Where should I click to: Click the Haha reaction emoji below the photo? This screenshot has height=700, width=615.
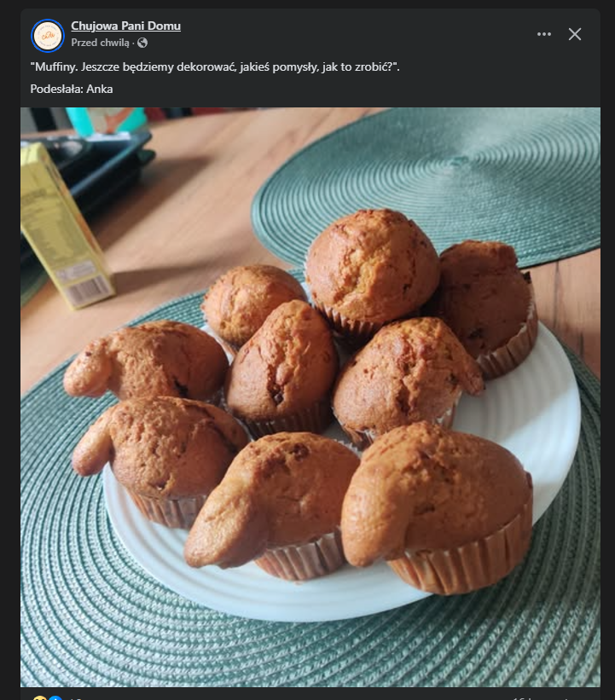click(x=38, y=698)
